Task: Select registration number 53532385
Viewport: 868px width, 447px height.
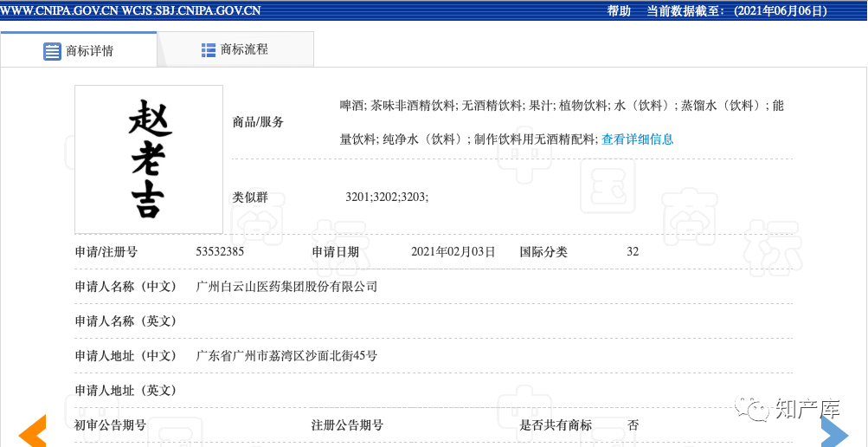Action: [x=220, y=252]
